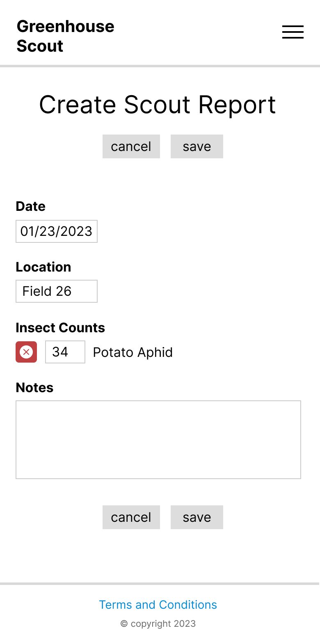Click the copyright 2023 footer text
This screenshot has width=320, height=644.
point(158,623)
